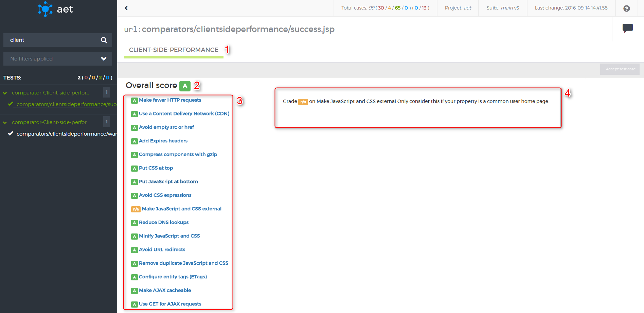Open the Avoid URL redirects rule

pos(162,250)
